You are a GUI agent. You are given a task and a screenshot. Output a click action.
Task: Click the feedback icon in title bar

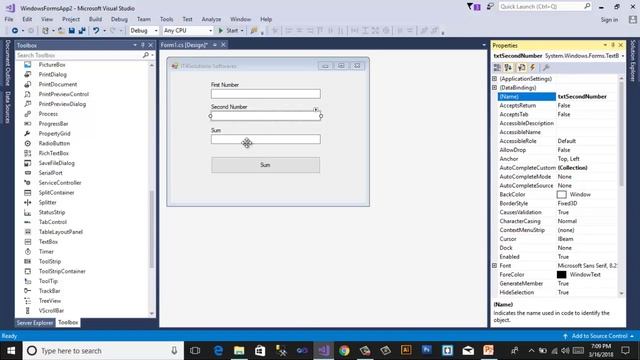pyautogui.click(x=490, y=7)
